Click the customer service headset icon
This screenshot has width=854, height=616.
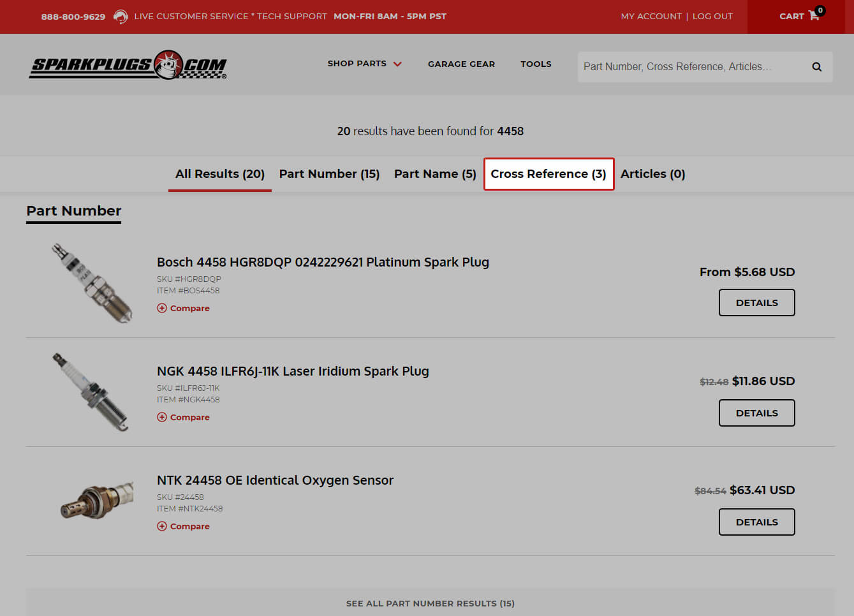click(x=120, y=17)
